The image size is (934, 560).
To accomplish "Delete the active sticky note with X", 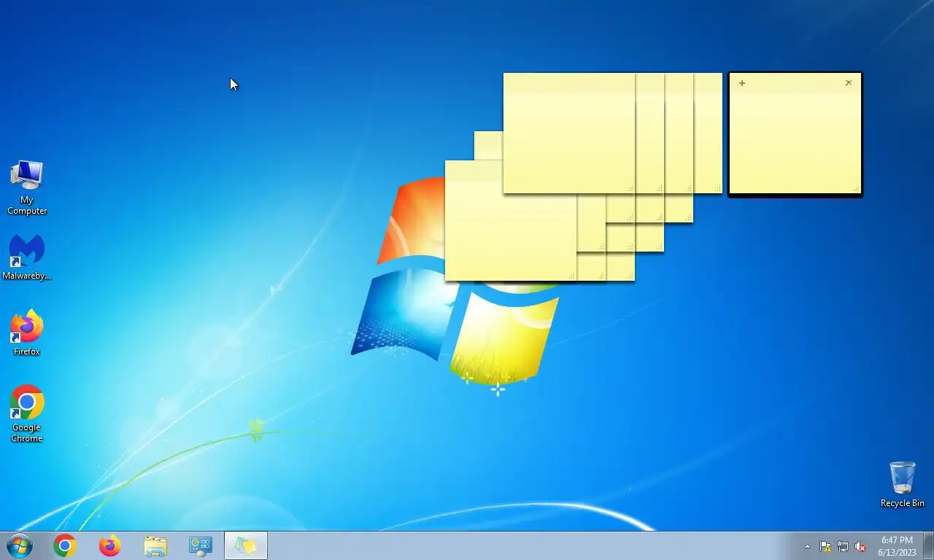I will tap(849, 83).
